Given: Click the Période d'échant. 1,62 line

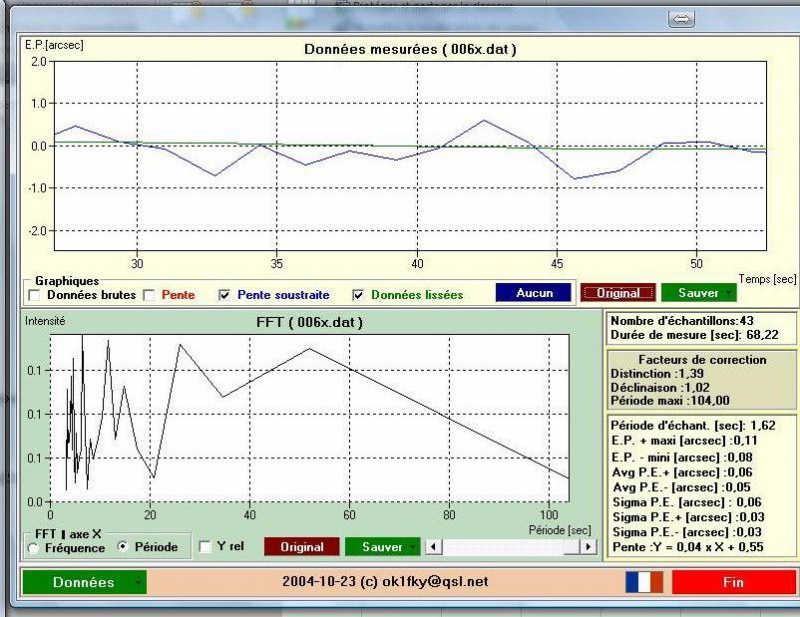Looking at the screenshot, I should (x=693, y=425).
